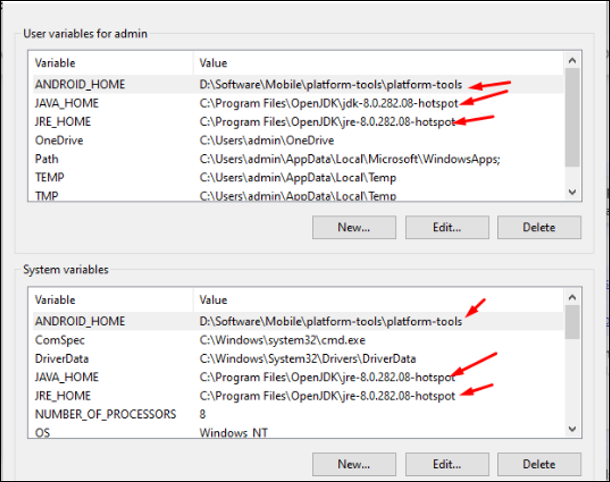Viewport: 610px width, 482px height.
Task: Click Edit button under System variables
Action: point(447,464)
